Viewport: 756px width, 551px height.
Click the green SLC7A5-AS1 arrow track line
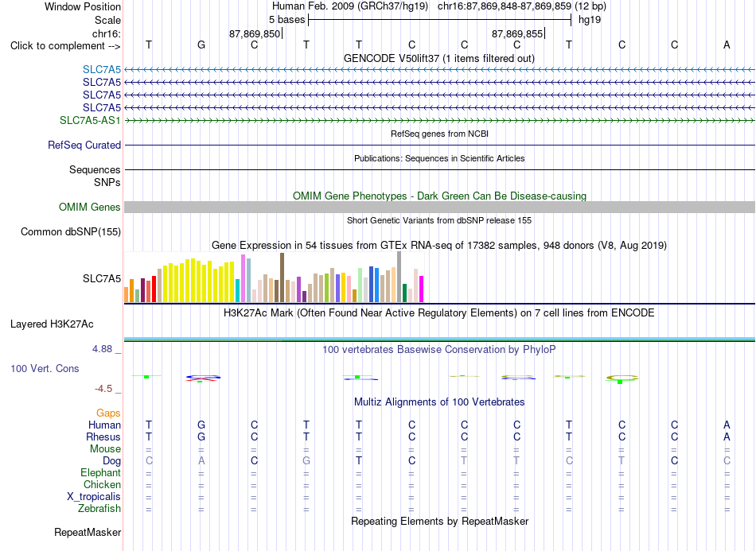point(439,120)
